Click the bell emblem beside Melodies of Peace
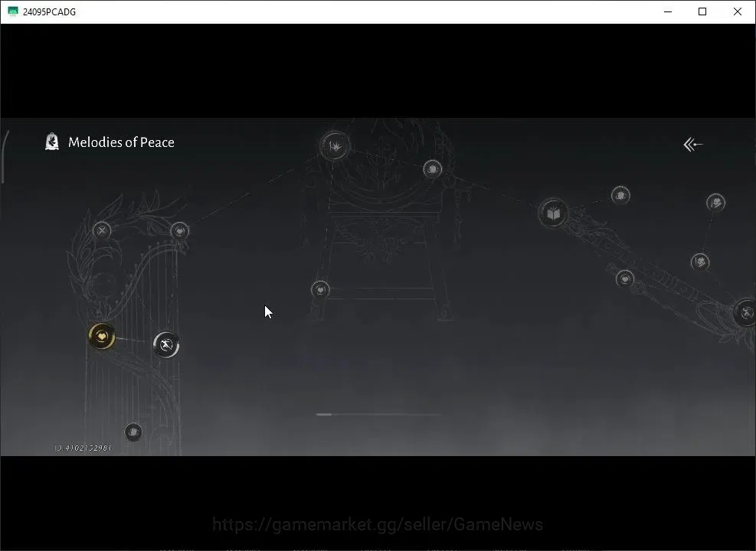 point(52,142)
